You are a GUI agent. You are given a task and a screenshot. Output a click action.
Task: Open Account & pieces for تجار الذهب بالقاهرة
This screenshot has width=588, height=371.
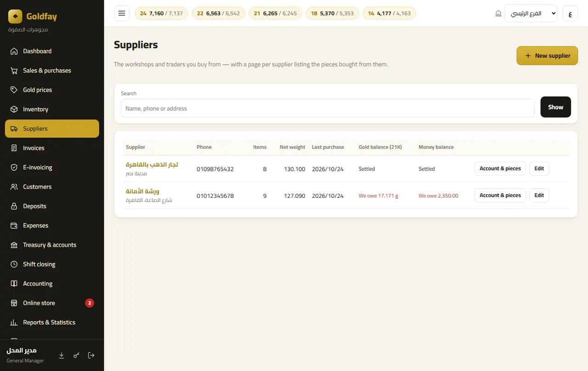(x=500, y=169)
